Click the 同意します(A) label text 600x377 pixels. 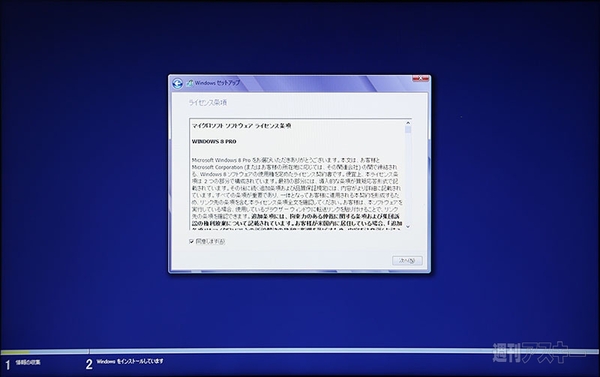[210, 242]
